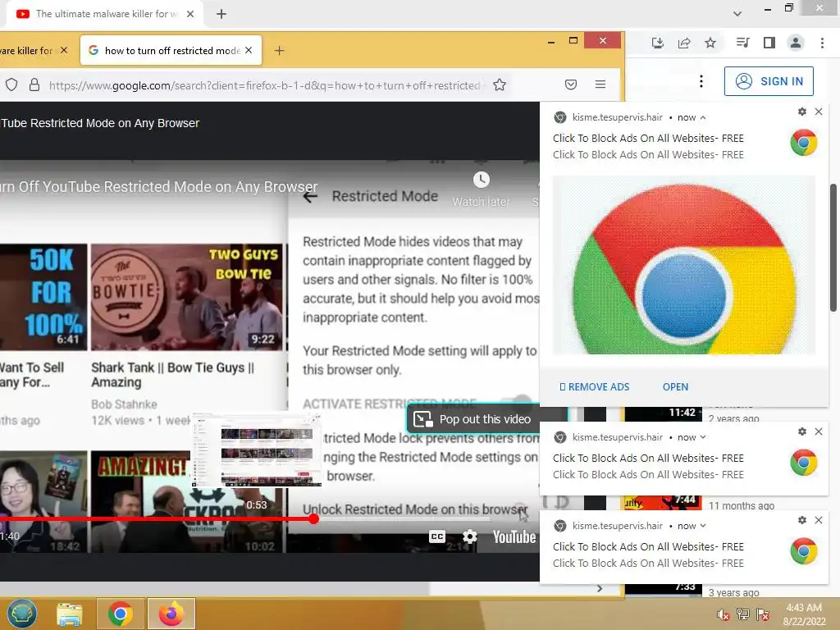Click Chrome's share page icon

[684, 43]
